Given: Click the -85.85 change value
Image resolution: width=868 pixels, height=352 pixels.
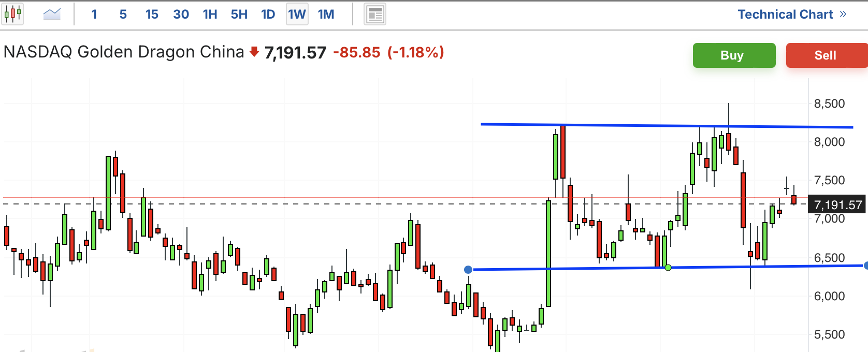Looking at the screenshot, I should pos(356,53).
